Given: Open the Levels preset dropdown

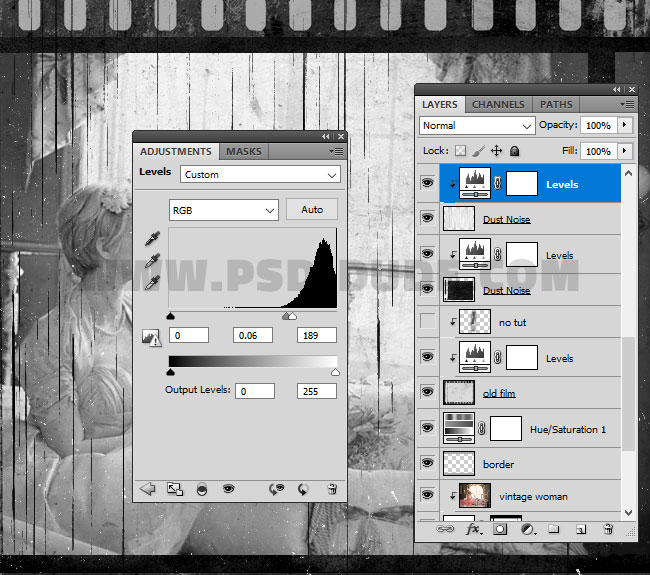Looking at the screenshot, I should (260, 174).
